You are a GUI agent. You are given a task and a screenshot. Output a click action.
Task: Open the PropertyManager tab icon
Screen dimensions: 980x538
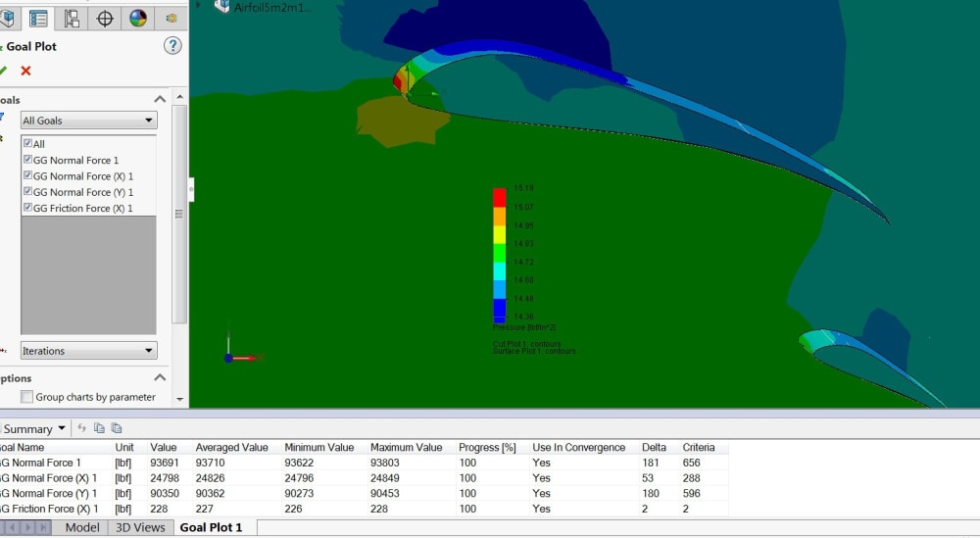coord(38,18)
